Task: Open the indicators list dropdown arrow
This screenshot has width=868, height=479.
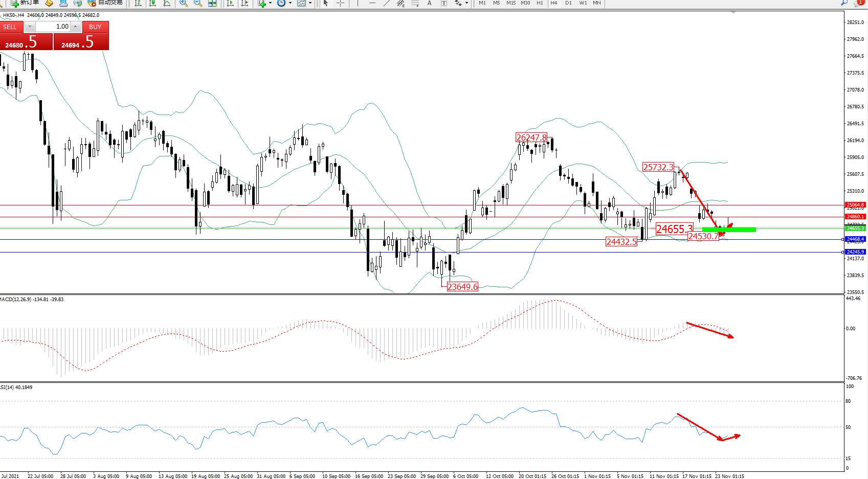Action: pos(270,3)
